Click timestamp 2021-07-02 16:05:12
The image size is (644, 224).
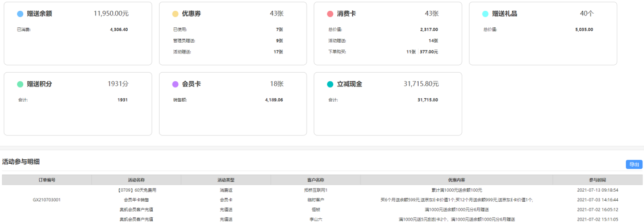[597, 210]
